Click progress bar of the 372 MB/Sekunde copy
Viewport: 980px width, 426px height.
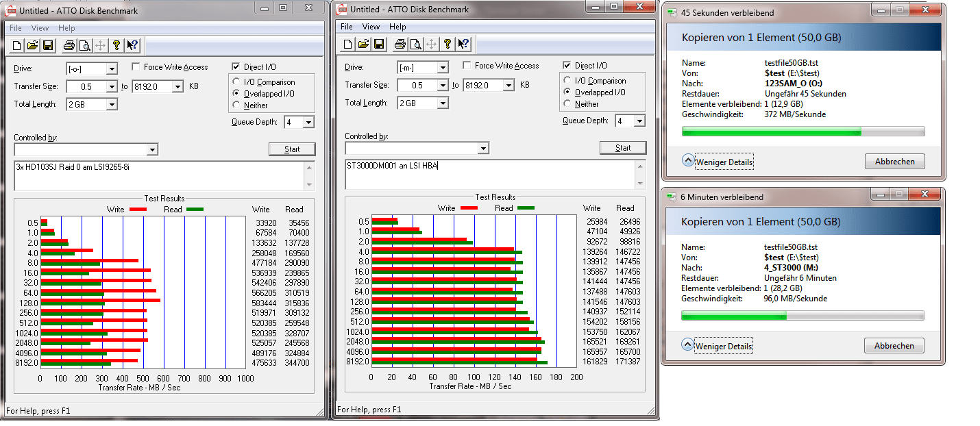click(x=803, y=131)
